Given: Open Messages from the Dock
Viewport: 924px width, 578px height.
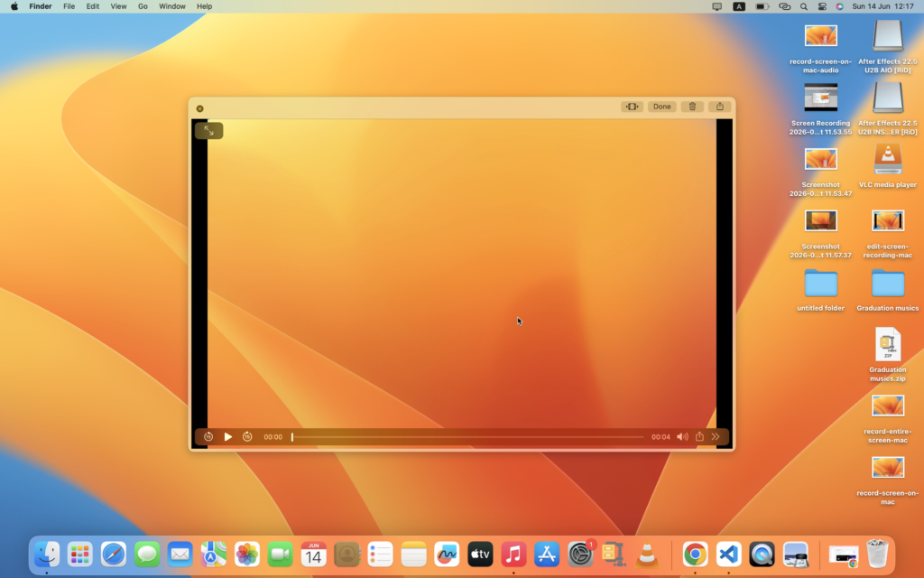Looking at the screenshot, I should coord(147,555).
